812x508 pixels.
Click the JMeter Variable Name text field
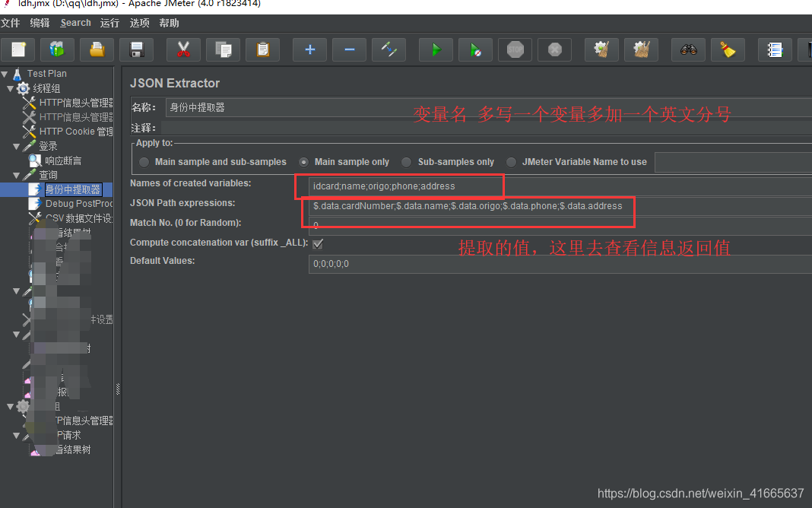click(x=733, y=162)
